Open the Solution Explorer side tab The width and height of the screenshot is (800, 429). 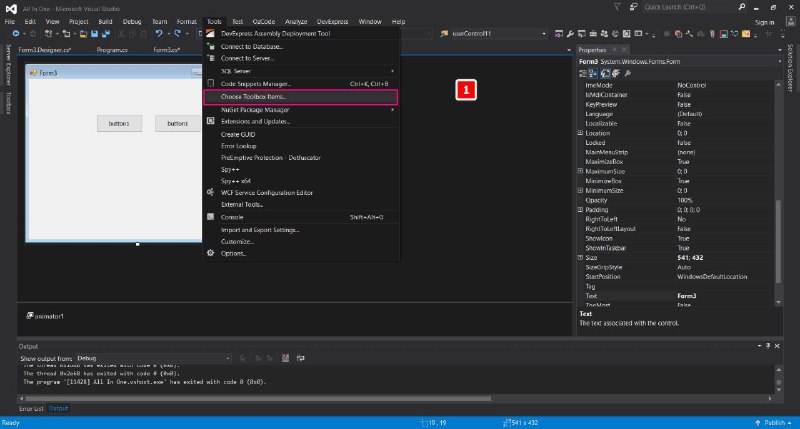pos(790,68)
